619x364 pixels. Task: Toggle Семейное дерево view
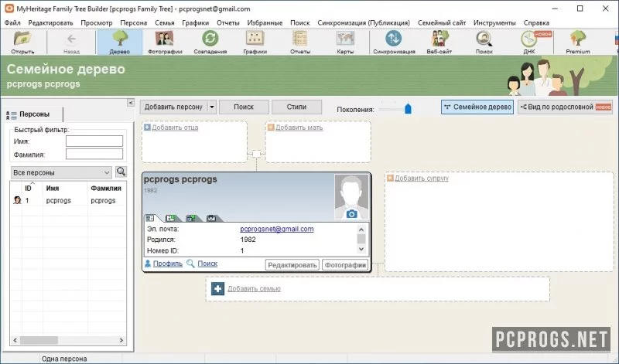click(477, 107)
